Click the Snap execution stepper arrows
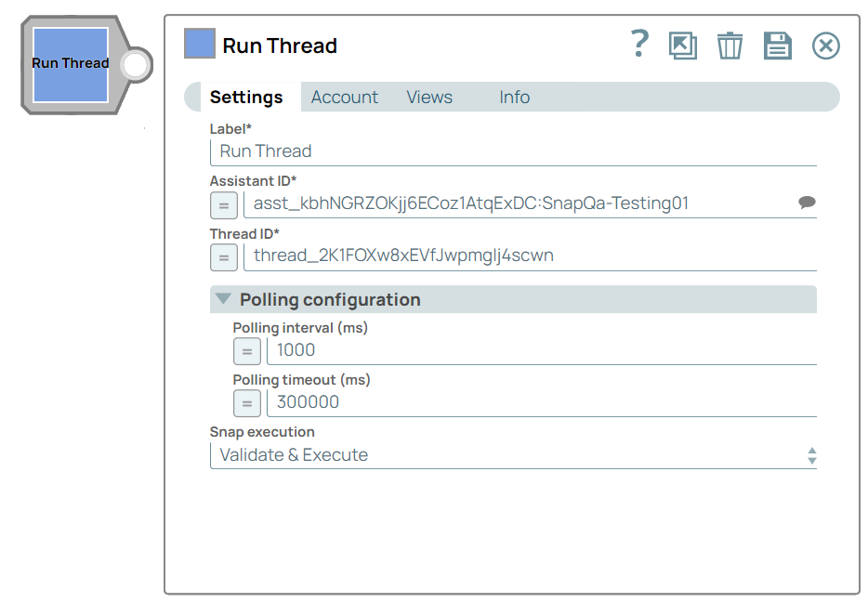Screen dimensions: 868x616 click(811, 455)
